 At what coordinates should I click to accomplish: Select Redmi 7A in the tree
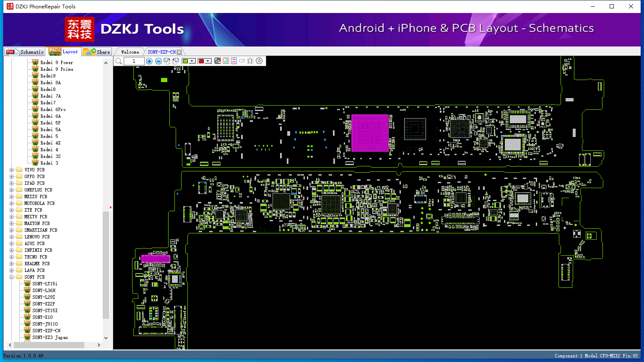point(50,96)
